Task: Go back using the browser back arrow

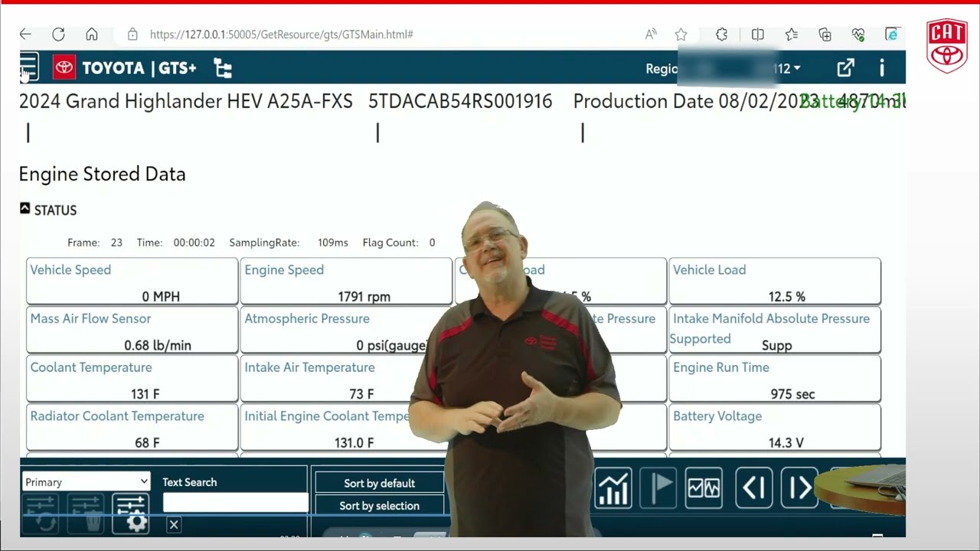Action: (25, 34)
